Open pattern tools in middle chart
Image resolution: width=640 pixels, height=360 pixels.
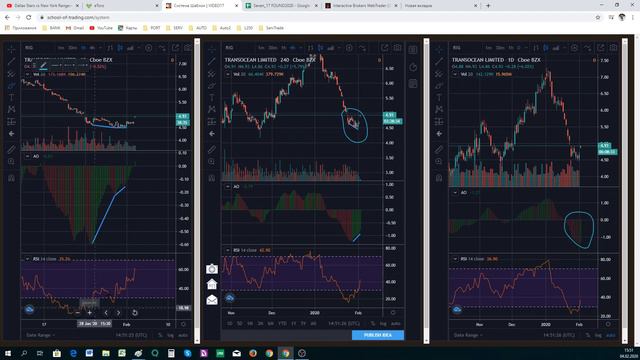click(211, 109)
